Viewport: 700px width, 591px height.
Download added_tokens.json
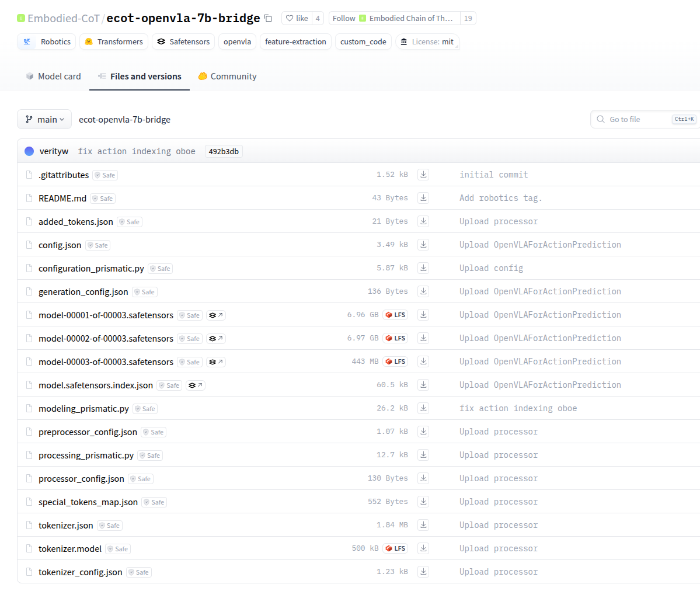tap(423, 221)
